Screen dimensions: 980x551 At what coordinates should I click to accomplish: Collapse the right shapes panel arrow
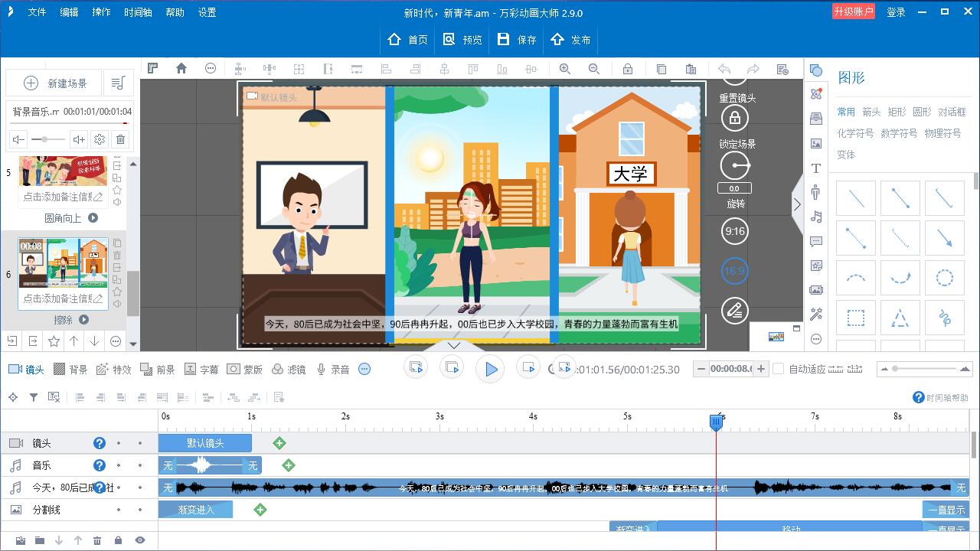point(797,204)
